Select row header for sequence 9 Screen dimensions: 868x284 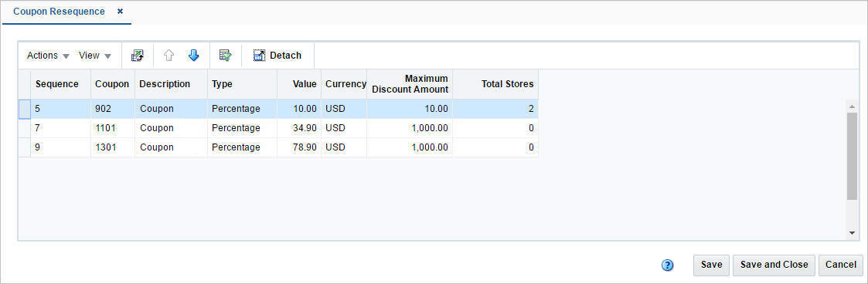click(25, 147)
